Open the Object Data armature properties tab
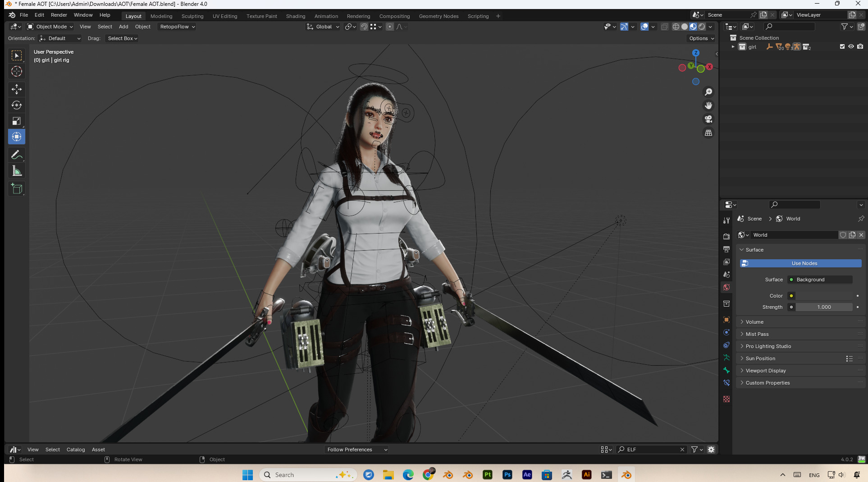868x482 pixels. pos(726,358)
